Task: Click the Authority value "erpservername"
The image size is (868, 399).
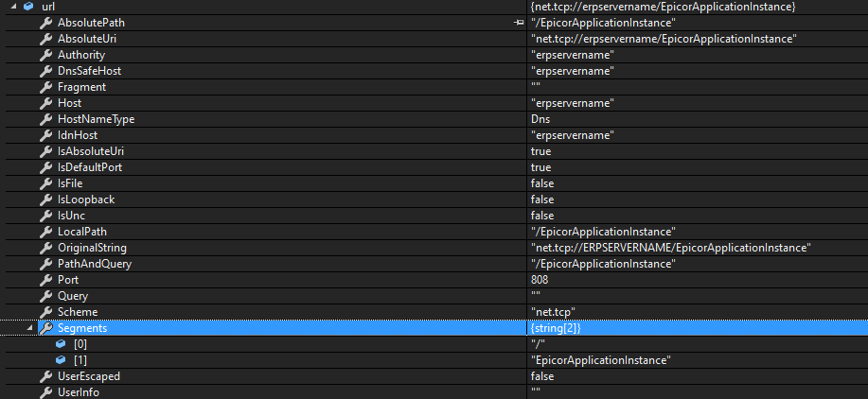Action: click(x=572, y=55)
